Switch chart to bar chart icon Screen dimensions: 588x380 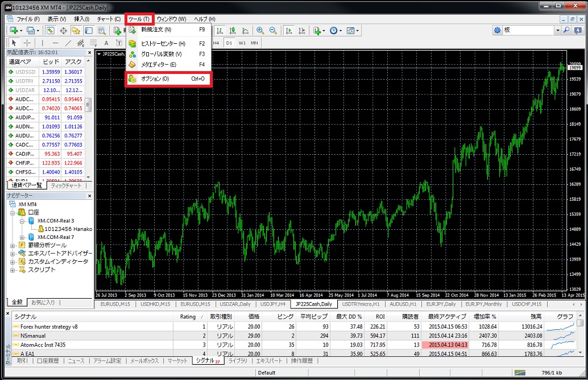click(x=220, y=30)
